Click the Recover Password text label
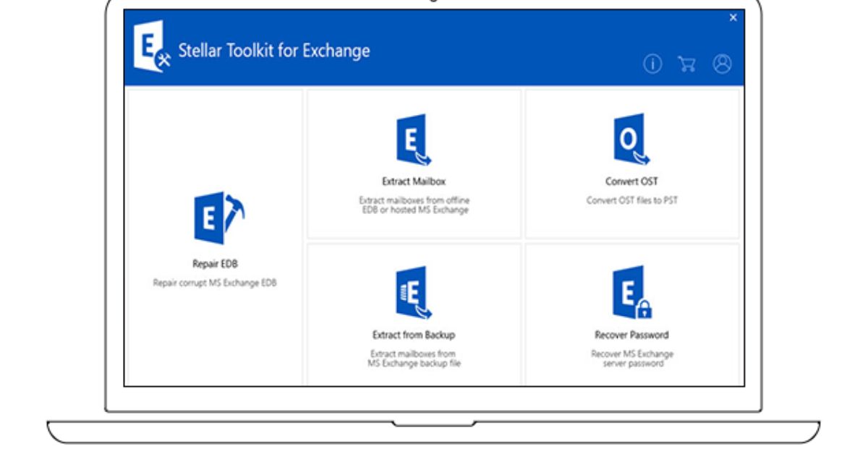Viewport: 868px width, 454px height. coord(631,335)
